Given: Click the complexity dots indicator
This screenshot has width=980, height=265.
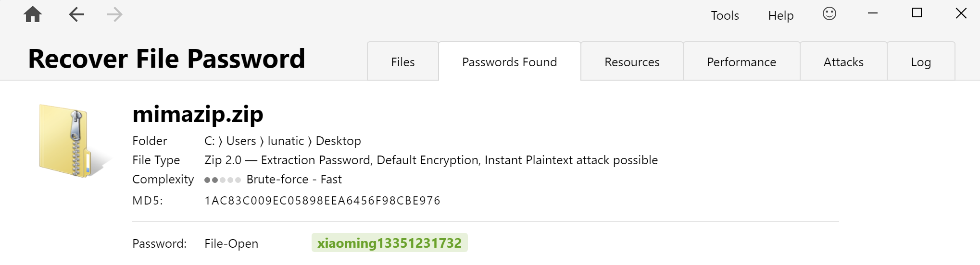Looking at the screenshot, I should [223, 180].
